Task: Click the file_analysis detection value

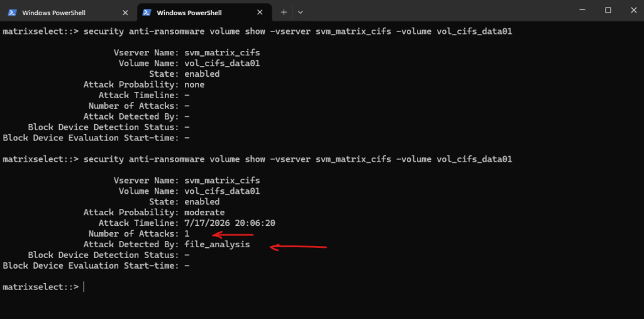Action: (x=217, y=245)
